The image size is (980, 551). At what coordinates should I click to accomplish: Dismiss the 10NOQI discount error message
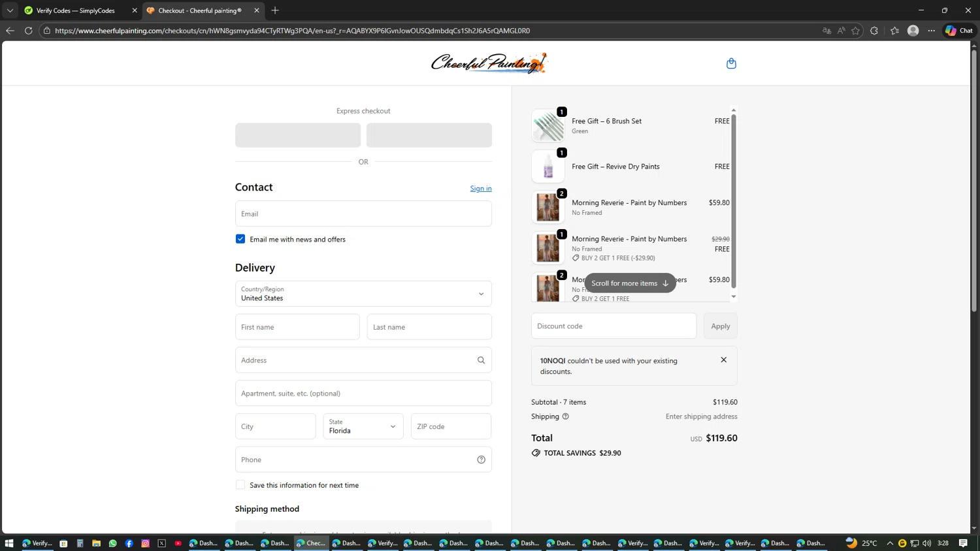(723, 360)
